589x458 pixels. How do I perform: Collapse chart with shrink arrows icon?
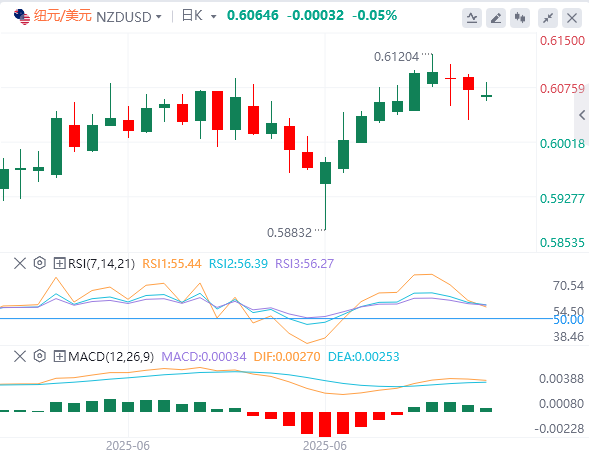(x=548, y=18)
